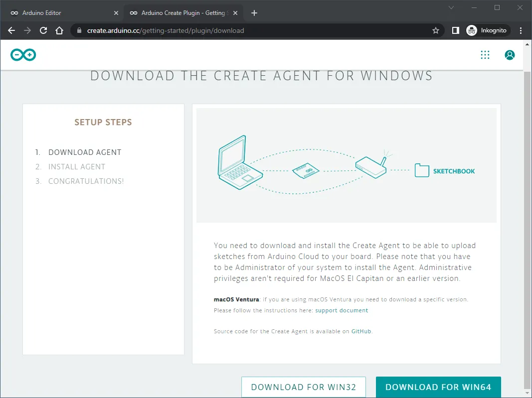The width and height of the screenshot is (532, 398).
Task: Bookmark this page with the star icon
Action: 436,30
